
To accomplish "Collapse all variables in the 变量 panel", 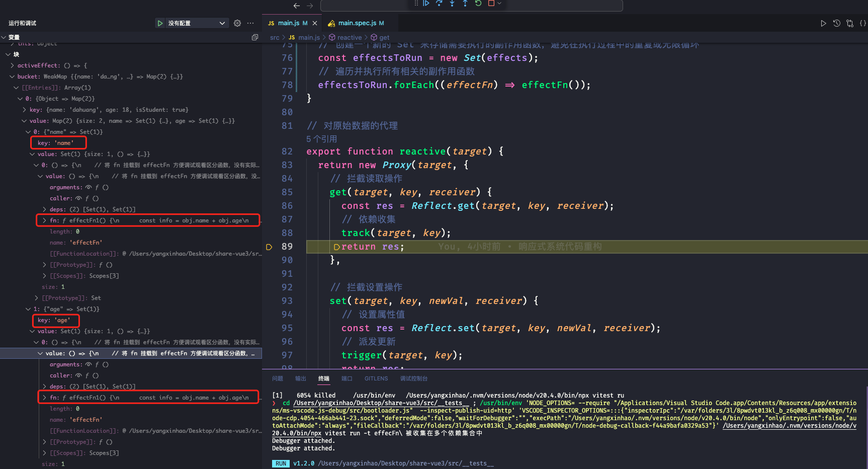I will pyautogui.click(x=255, y=37).
